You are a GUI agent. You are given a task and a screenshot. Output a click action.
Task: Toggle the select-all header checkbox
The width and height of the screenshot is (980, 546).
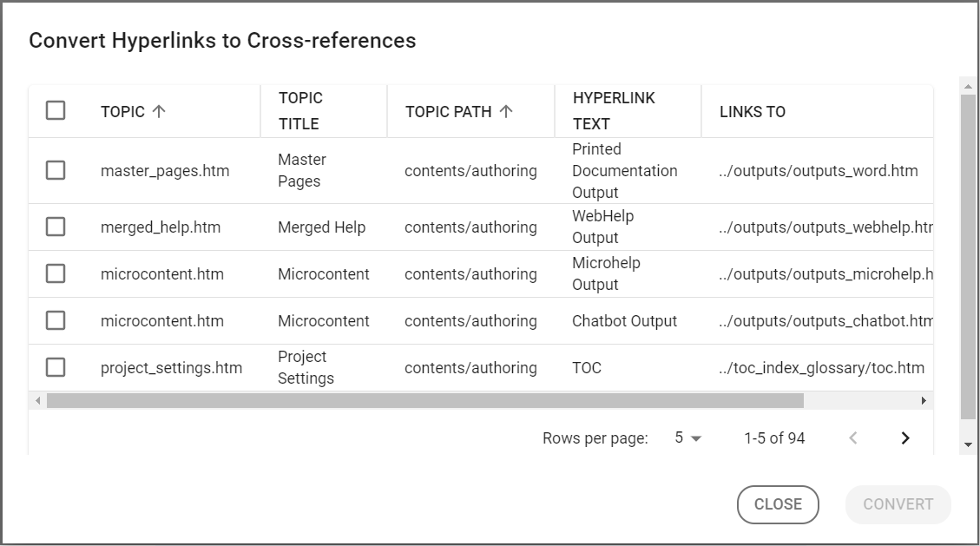[x=56, y=110]
